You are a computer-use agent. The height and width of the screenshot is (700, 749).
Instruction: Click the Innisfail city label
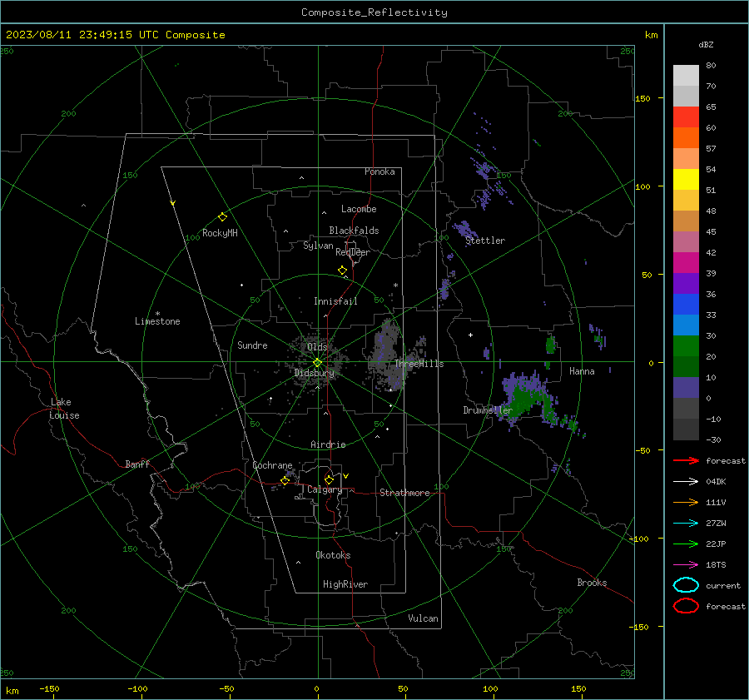pyautogui.click(x=335, y=301)
